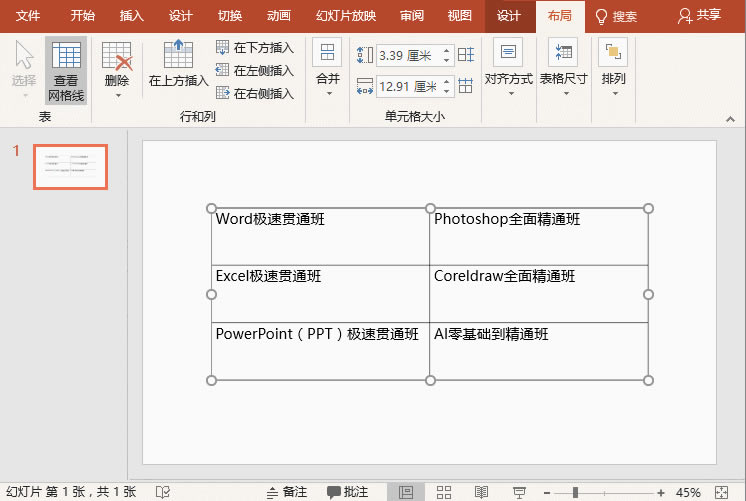Toggle View Gridlines (查看网格线)

click(x=66, y=71)
